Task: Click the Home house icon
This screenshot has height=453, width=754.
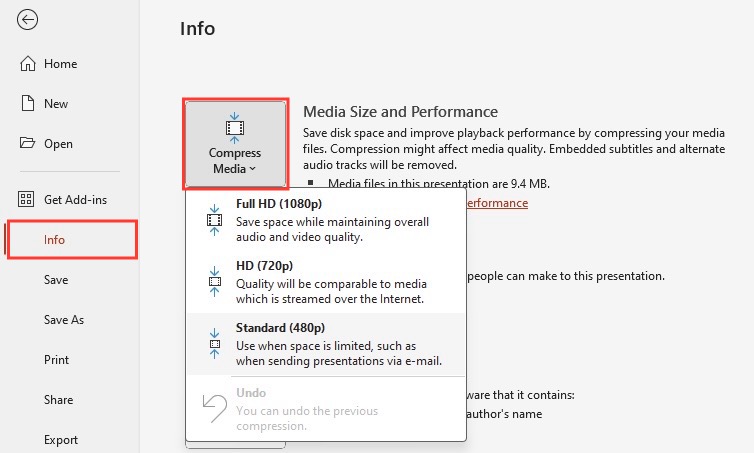Action: (x=27, y=63)
